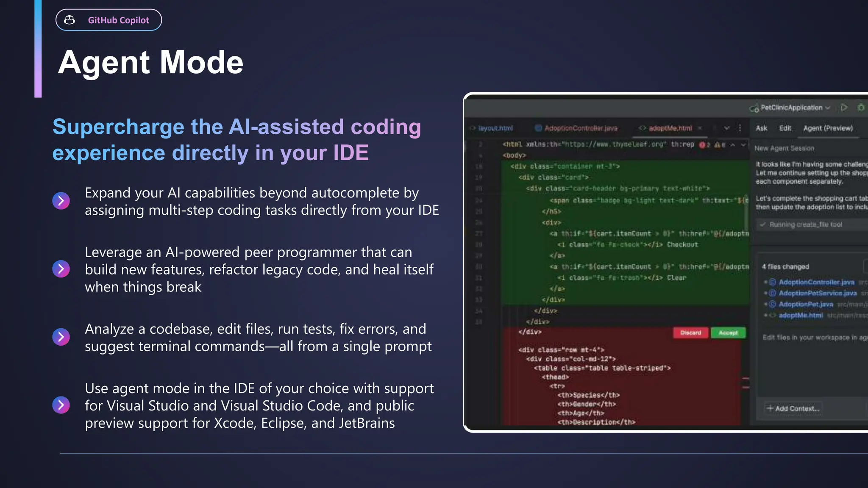Viewport: 868px width, 488px height.
Task: Switch to the layout.html editor tab
Action: pos(491,128)
